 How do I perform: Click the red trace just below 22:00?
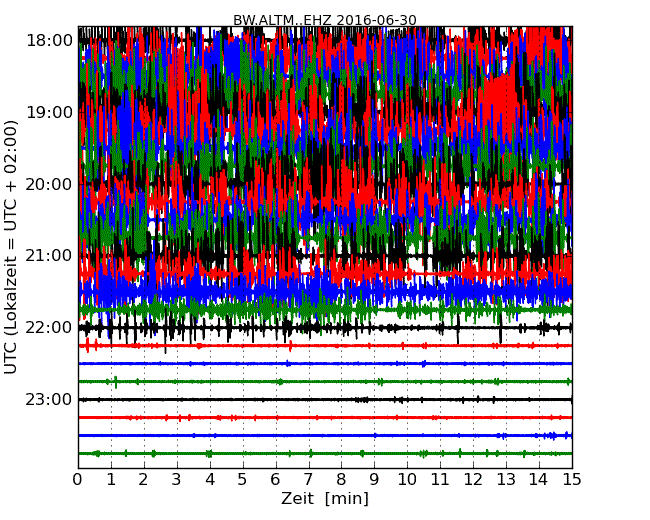click(x=325, y=345)
